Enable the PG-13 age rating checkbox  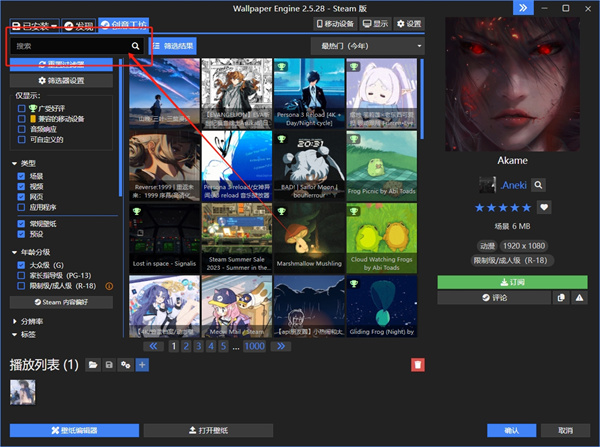21,275
